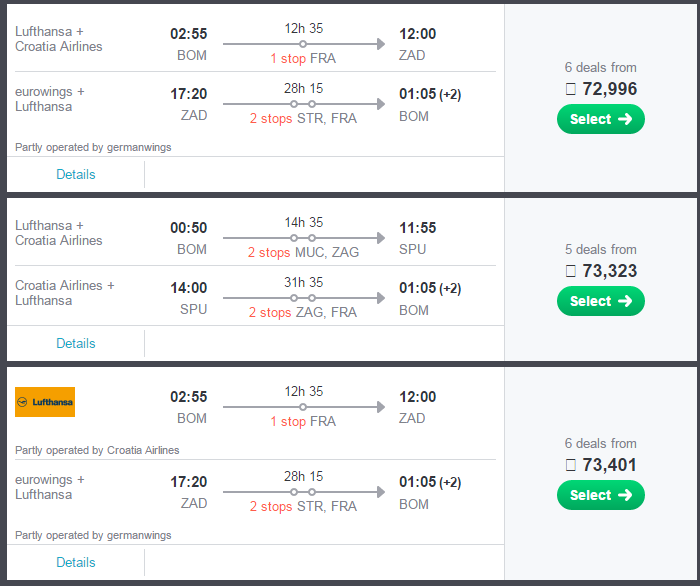Click the Partly operated by Croatia Airlines note
Screen dimensions: 700x586
pos(97,450)
